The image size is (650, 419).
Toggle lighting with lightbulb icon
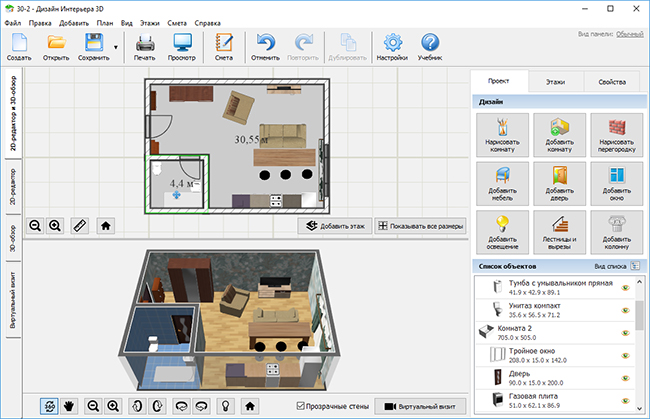tap(226, 406)
